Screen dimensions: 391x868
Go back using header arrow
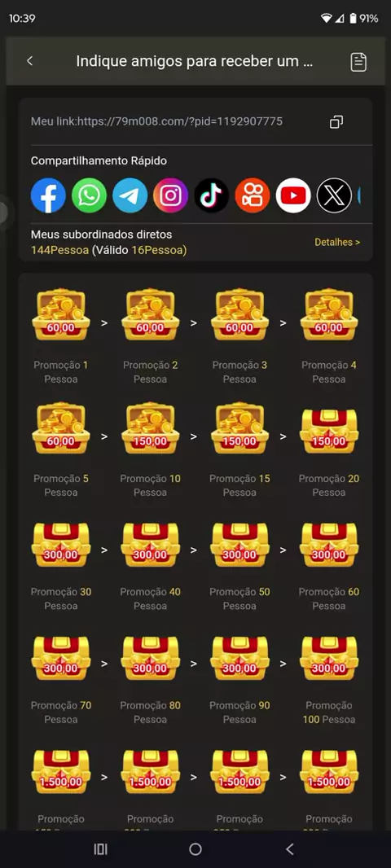pyautogui.click(x=30, y=61)
